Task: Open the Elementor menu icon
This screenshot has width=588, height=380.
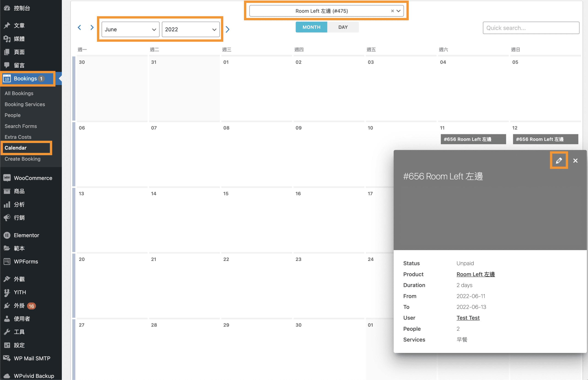Action: coord(7,235)
